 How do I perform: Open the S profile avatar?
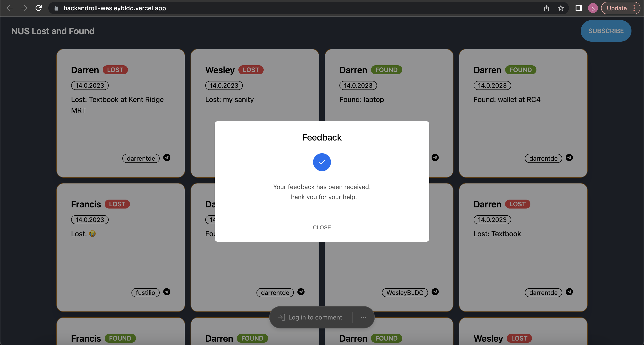click(x=593, y=8)
